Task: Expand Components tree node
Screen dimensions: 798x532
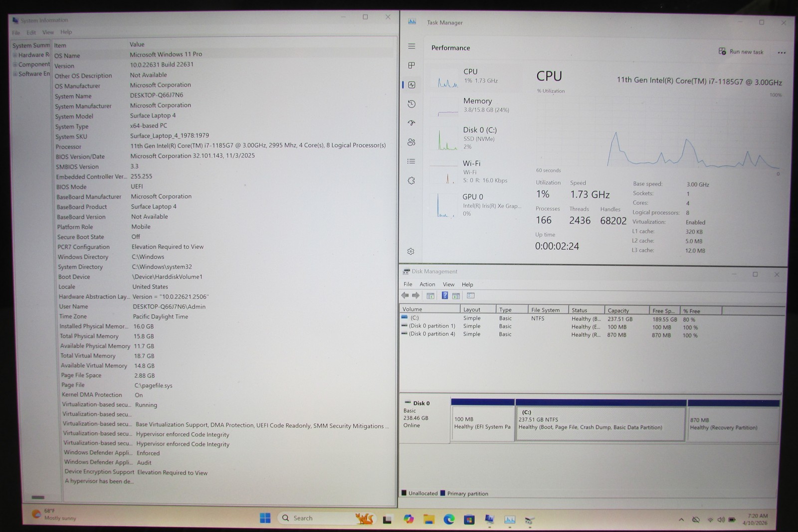Action: (15, 64)
